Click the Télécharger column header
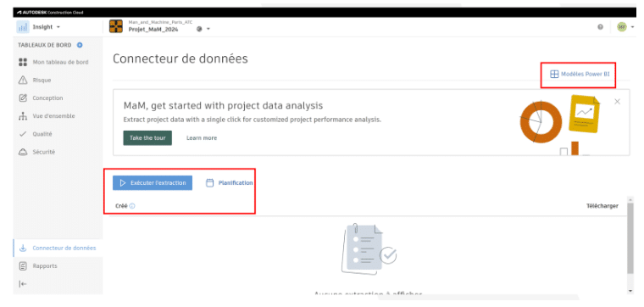The height and width of the screenshot is (307, 644). pyautogui.click(x=602, y=206)
